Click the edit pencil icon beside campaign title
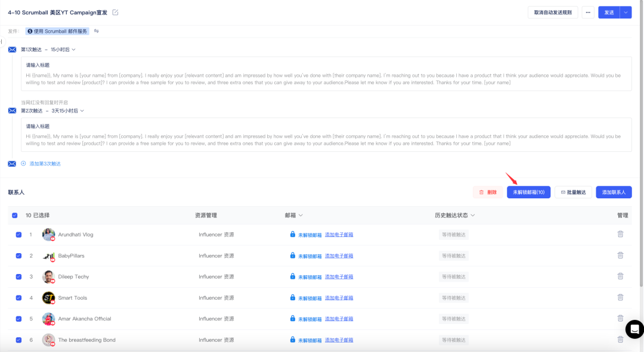644x352 pixels. (x=115, y=13)
